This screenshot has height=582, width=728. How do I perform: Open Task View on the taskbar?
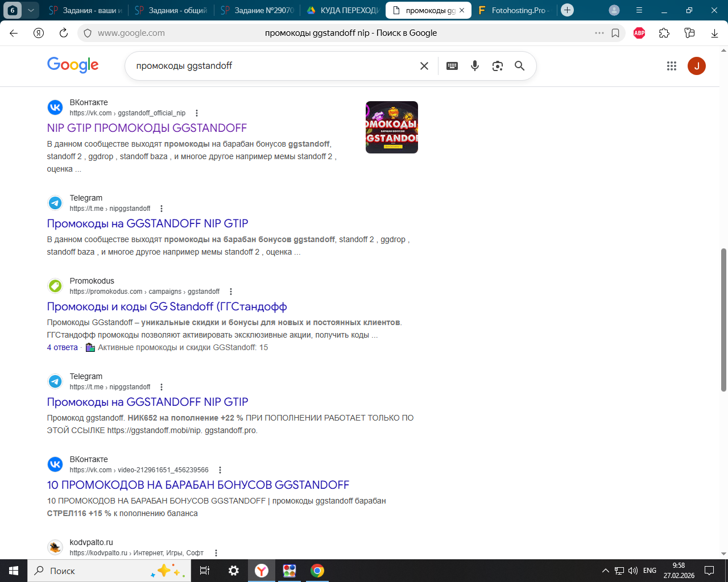pos(205,571)
